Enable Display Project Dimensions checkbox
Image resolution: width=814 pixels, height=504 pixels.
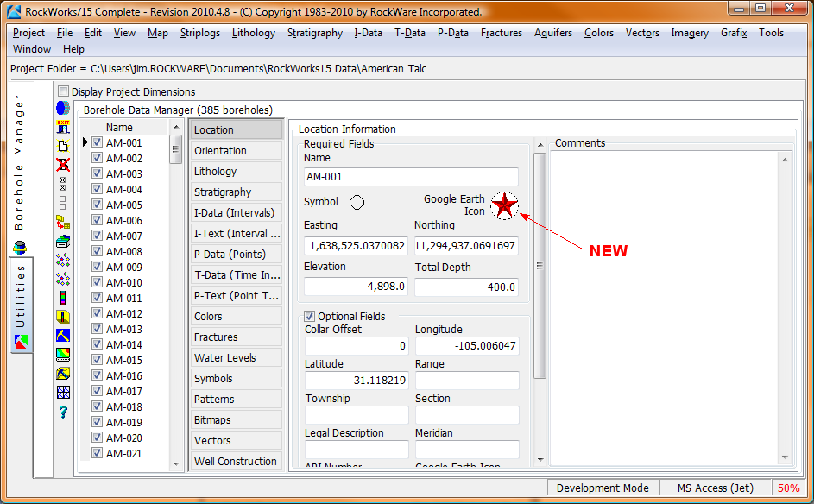point(63,91)
